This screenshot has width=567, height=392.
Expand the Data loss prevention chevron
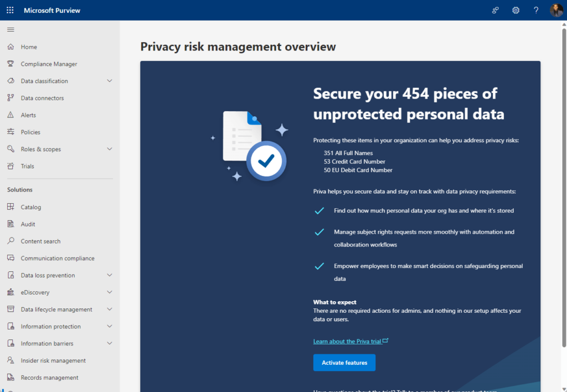pyautogui.click(x=109, y=275)
